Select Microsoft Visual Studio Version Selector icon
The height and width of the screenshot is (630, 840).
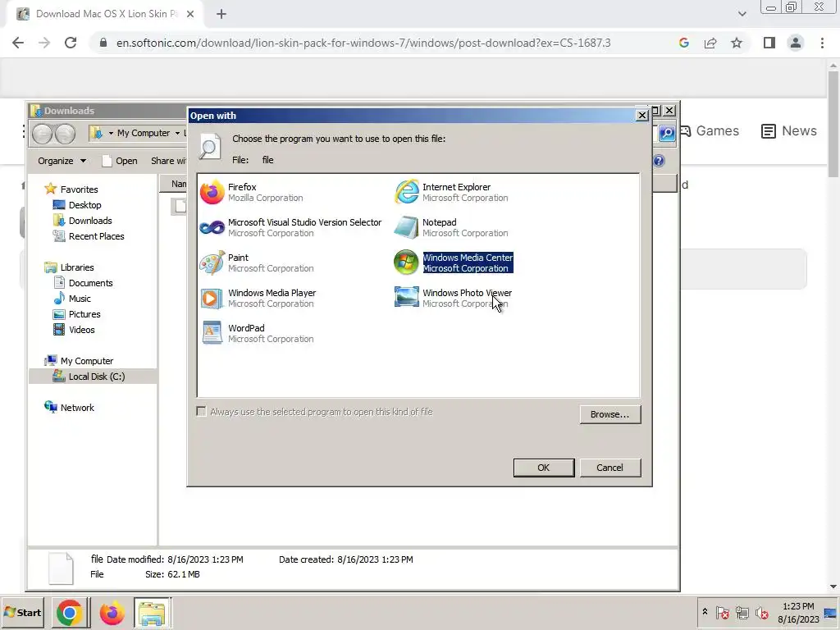tap(212, 228)
